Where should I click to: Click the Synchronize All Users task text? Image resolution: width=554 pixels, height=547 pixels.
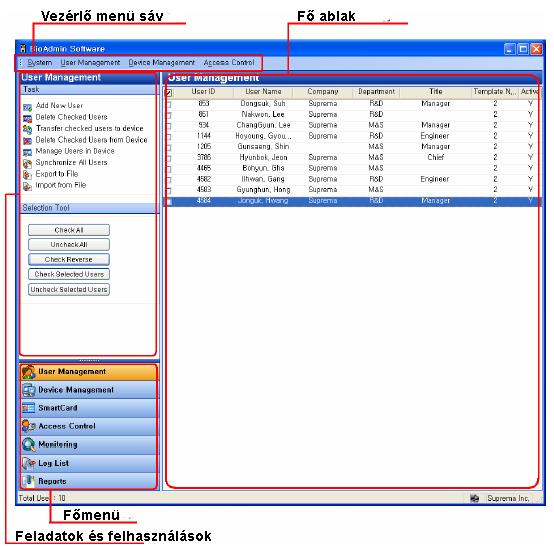tap(71, 163)
